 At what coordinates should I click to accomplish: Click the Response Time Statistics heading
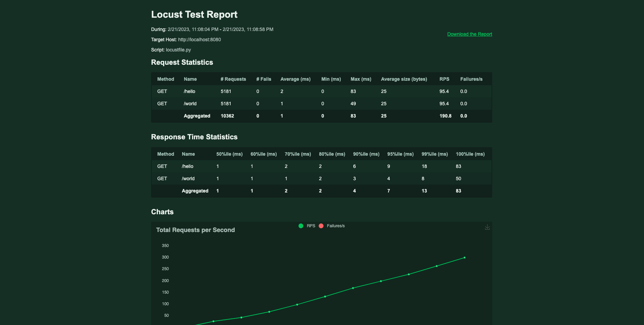(194, 137)
